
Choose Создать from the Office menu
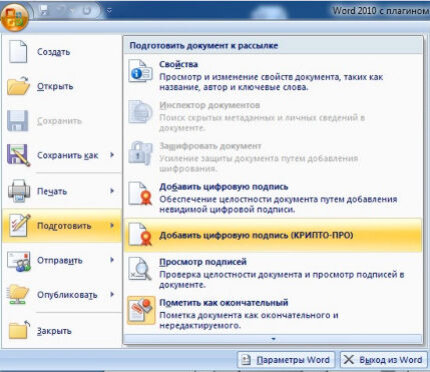(x=62, y=52)
